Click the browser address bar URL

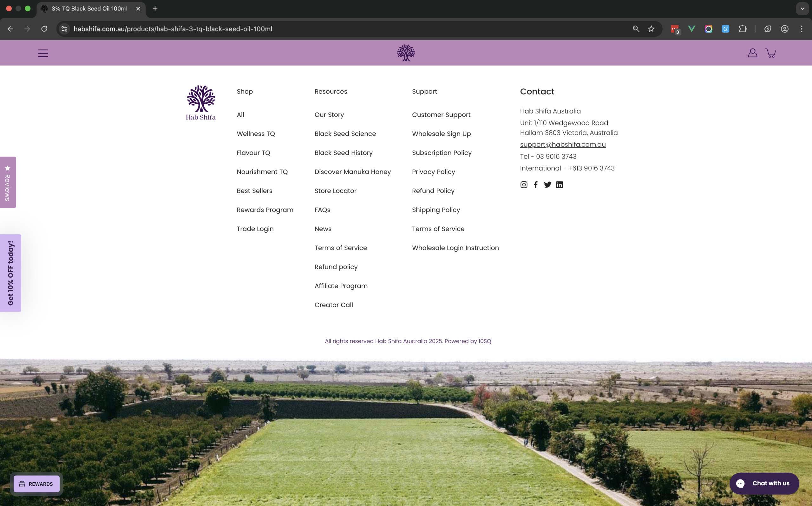tap(173, 29)
